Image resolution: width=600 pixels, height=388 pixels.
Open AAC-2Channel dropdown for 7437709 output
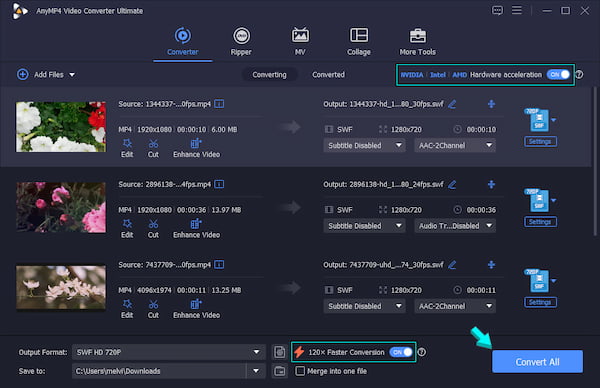[455, 306]
